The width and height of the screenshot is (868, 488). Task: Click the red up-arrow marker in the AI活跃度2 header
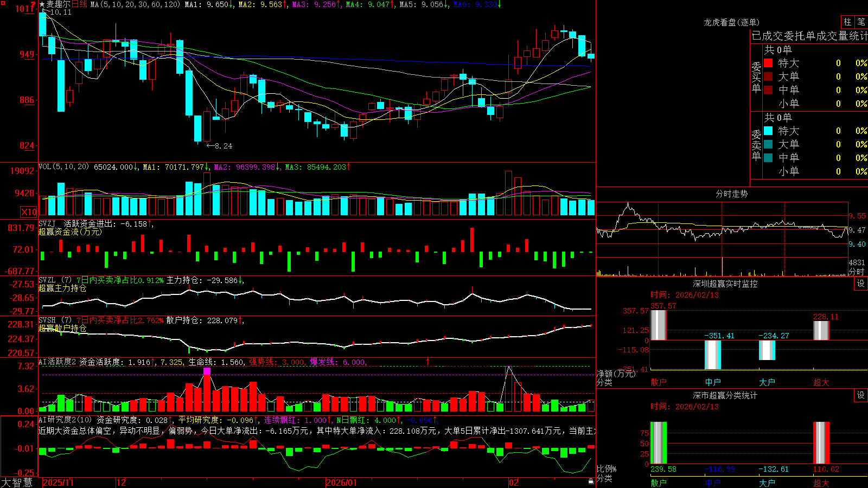(x=427, y=362)
